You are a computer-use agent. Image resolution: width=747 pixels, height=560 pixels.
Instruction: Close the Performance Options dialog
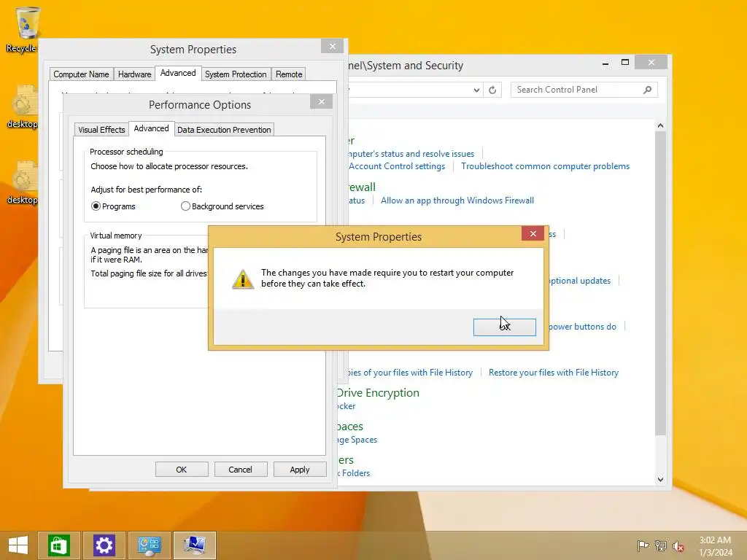(x=322, y=101)
